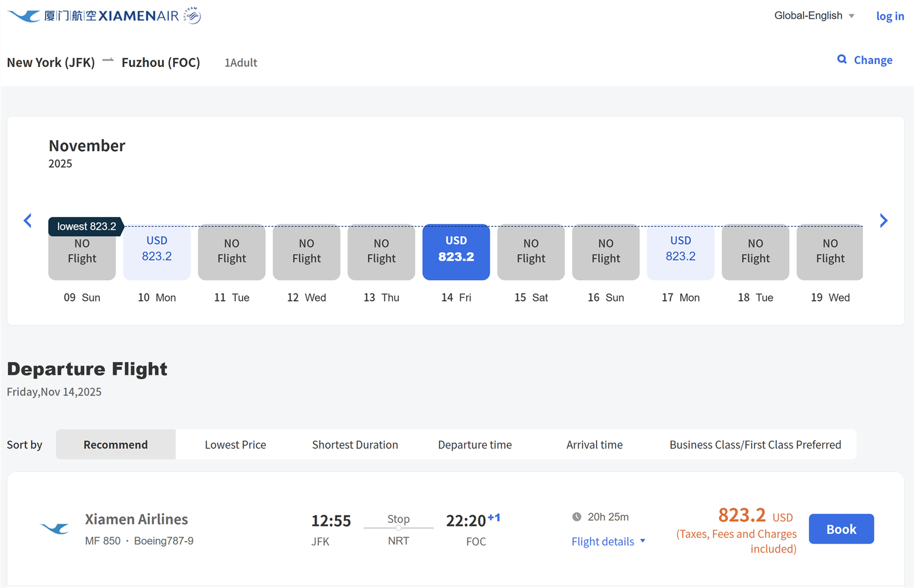Image resolution: width=914 pixels, height=588 pixels.
Task: Book the 823.2 USD flight
Action: click(841, 529)
